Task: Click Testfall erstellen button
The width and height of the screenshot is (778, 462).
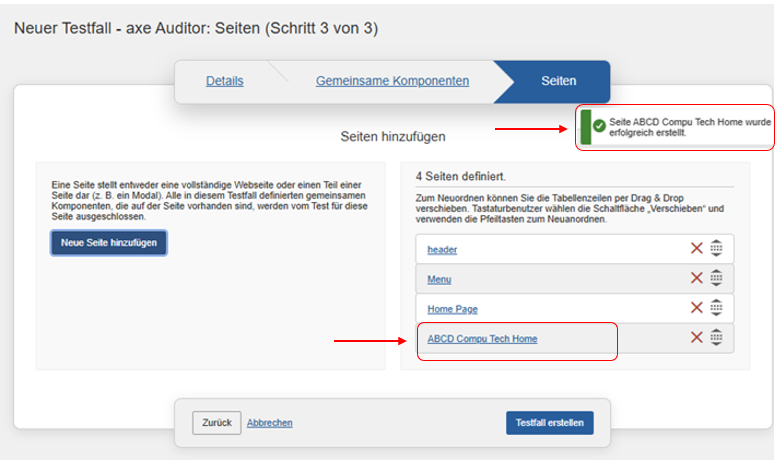Action: point(549,423)
